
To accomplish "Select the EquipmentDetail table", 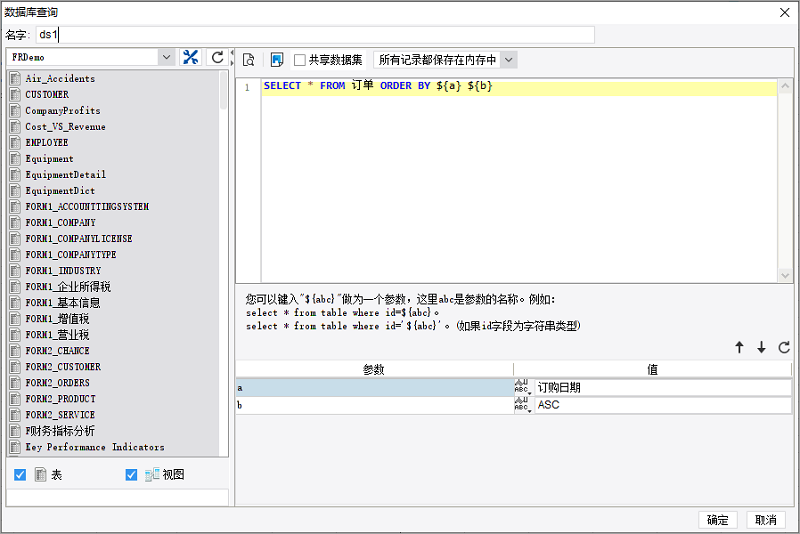I will 65,174.
